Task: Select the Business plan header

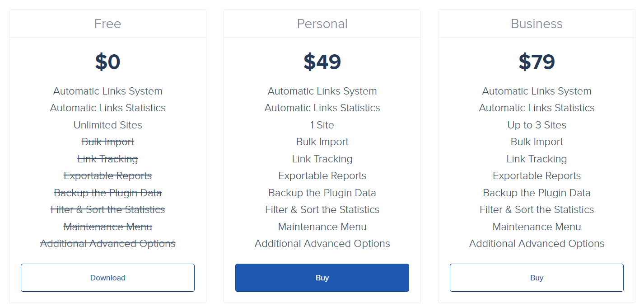Action: point(537,24)
